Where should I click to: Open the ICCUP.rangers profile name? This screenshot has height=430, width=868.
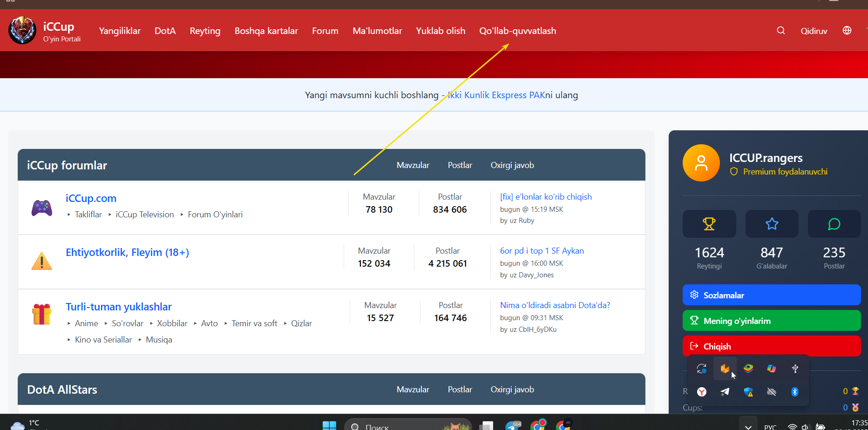click(766, 158)
